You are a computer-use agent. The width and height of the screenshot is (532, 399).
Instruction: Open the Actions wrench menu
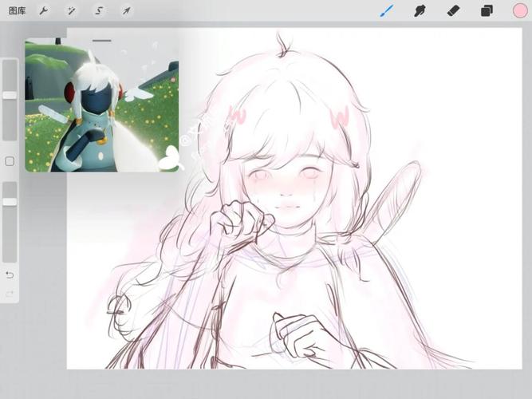click(x=44, y=11)
